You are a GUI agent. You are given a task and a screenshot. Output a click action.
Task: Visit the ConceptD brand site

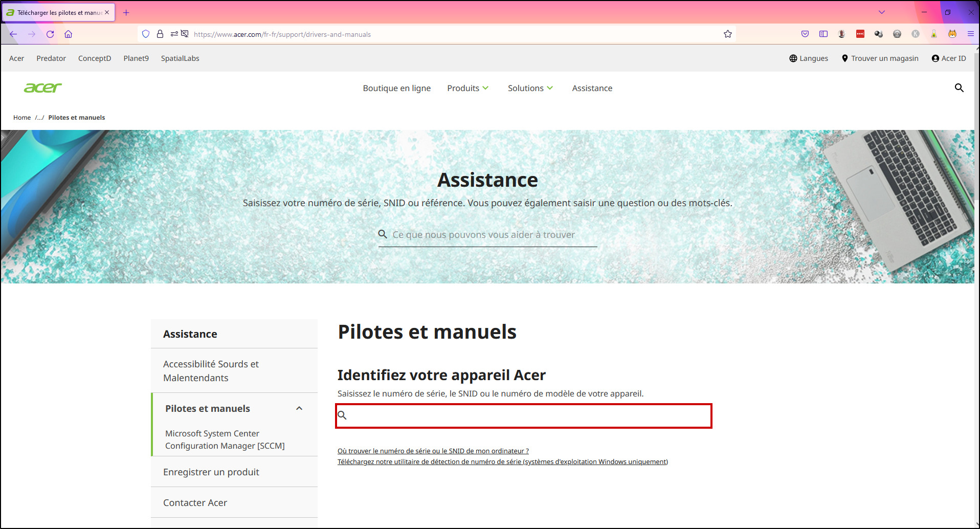coord(95,58)
